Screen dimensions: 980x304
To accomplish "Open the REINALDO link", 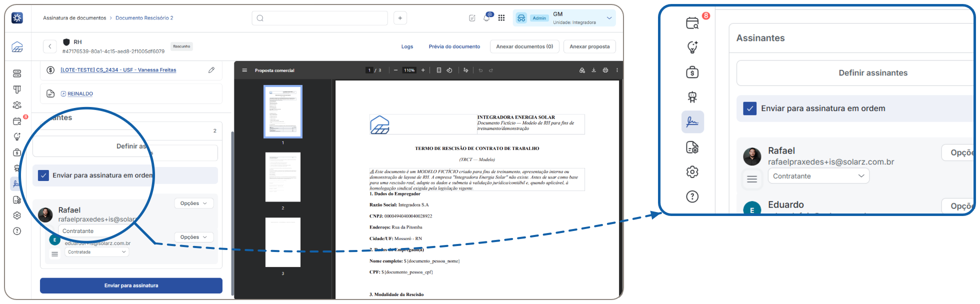I will [80, 94].
